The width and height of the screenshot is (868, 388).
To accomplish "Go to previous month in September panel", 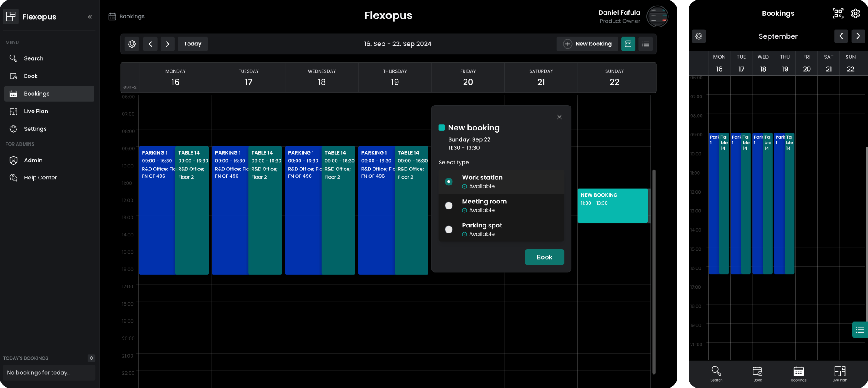I will (x=841, y=36).
